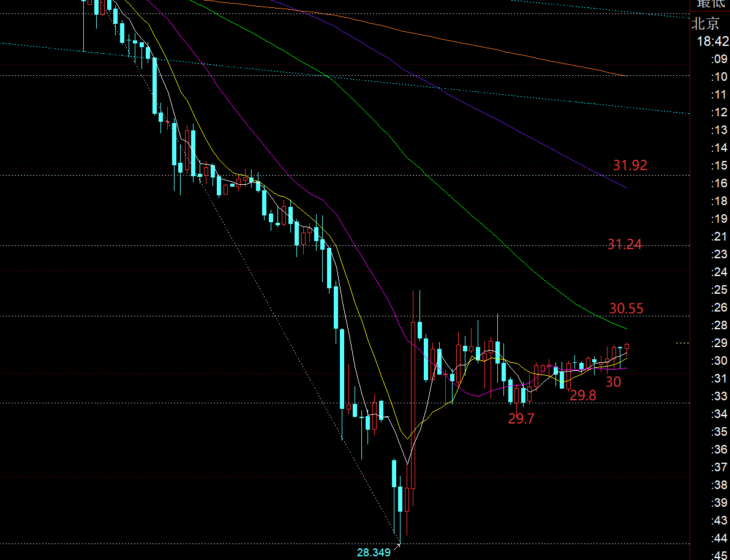Screen dimensions: 730x560
Task: Click the red 30 annotation on chart
Action: tap(613, 383)
